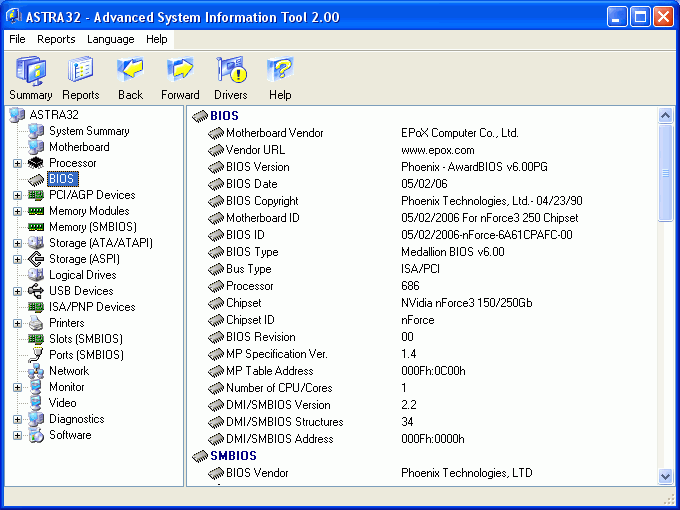Click the chip icon beside BIOS heading
680x510 pixels.
(200, 116)
